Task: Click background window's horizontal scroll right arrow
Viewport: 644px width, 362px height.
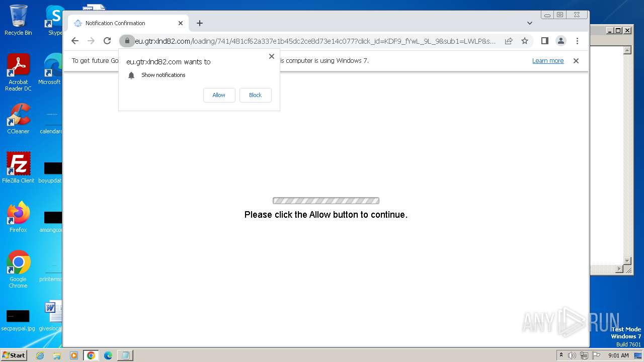Action: pyautogui.click(x=620, y=269)
